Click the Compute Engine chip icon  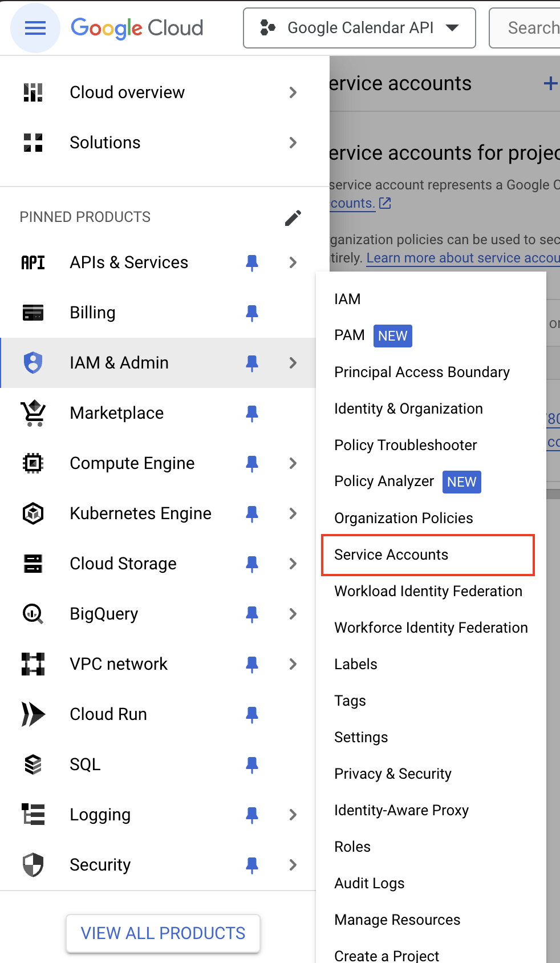[x=33, y=463]
